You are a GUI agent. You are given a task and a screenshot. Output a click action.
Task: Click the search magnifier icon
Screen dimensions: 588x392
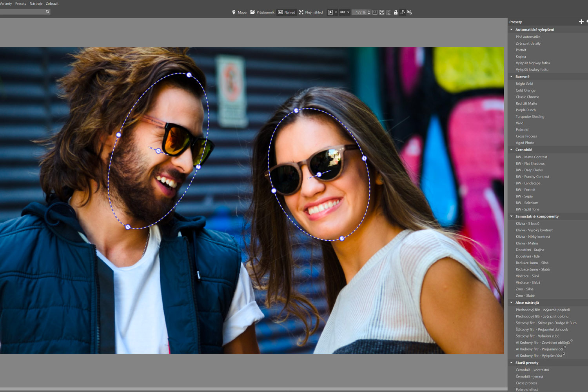[x=47, y=12]
